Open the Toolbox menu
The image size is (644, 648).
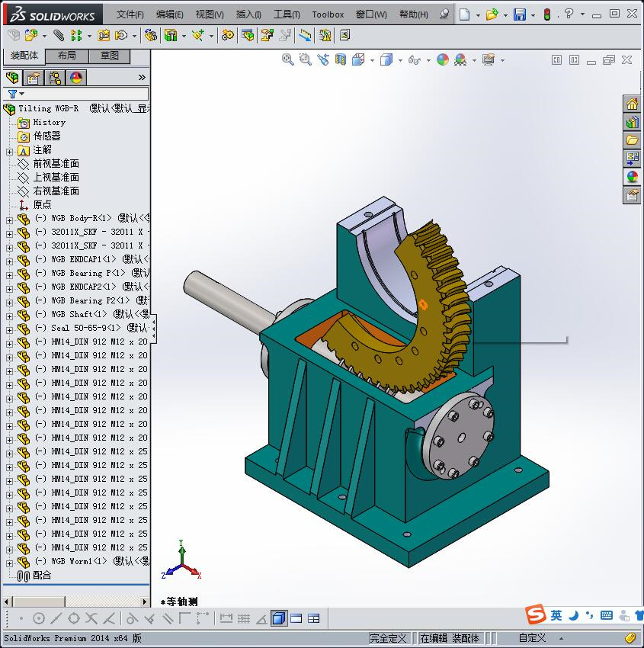pos(328,14)
